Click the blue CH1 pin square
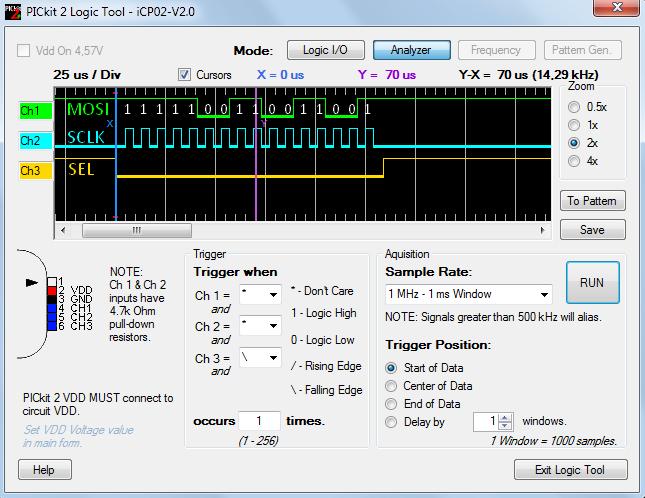The width and height of the screenshot is (645, 498). pos(52,308)
